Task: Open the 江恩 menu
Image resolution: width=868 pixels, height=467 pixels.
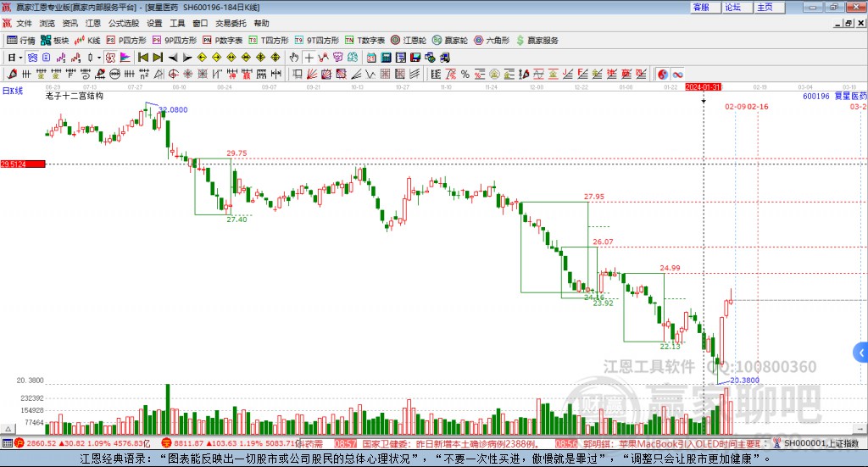Action: pyautogui.click(x=93, y=23)
